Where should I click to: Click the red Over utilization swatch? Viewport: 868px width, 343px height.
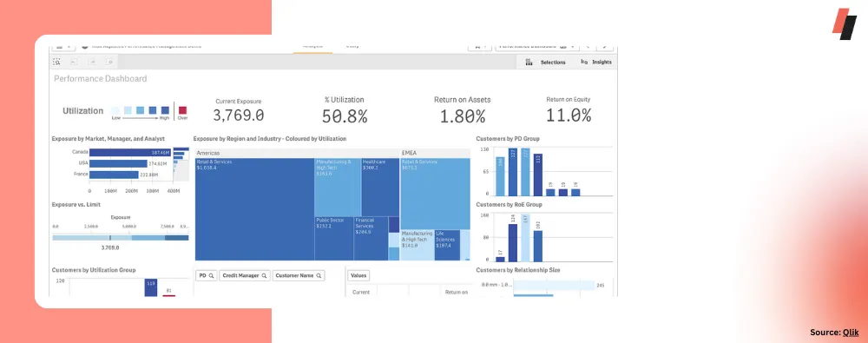point(182,109)
